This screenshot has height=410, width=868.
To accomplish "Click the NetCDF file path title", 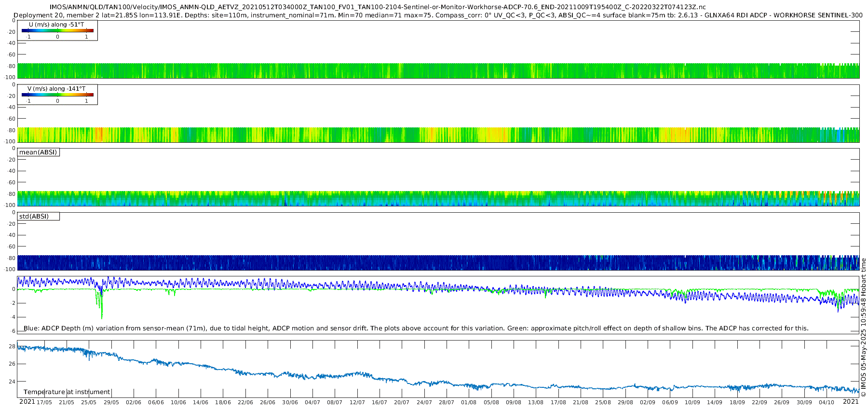I will [378, 7].
